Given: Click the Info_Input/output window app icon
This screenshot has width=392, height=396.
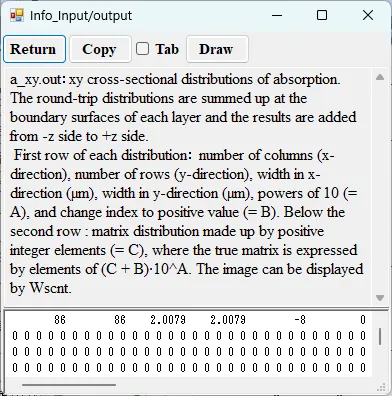Looking at the screenshot, I should 17,15.
